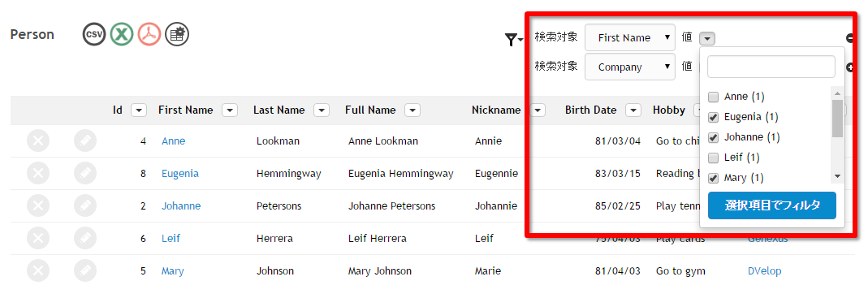Open the grid settings icon
Screen dimensions: 868x294
tap(177, 34)
